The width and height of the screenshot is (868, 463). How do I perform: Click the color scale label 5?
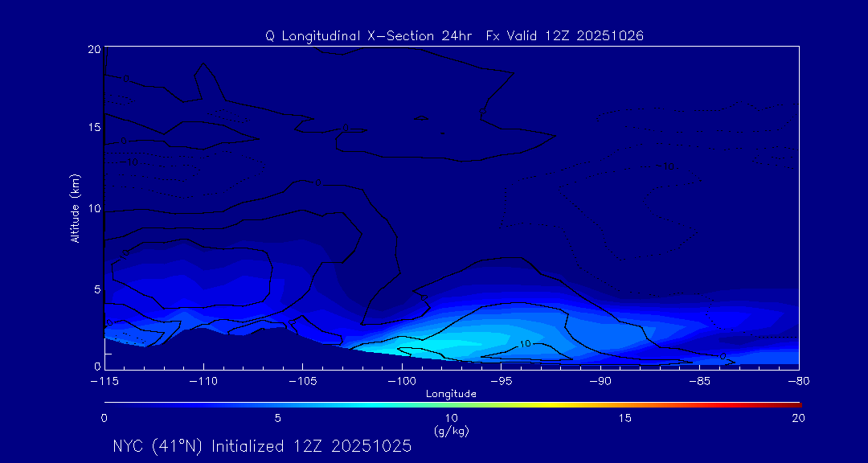[x=278, y=419]
